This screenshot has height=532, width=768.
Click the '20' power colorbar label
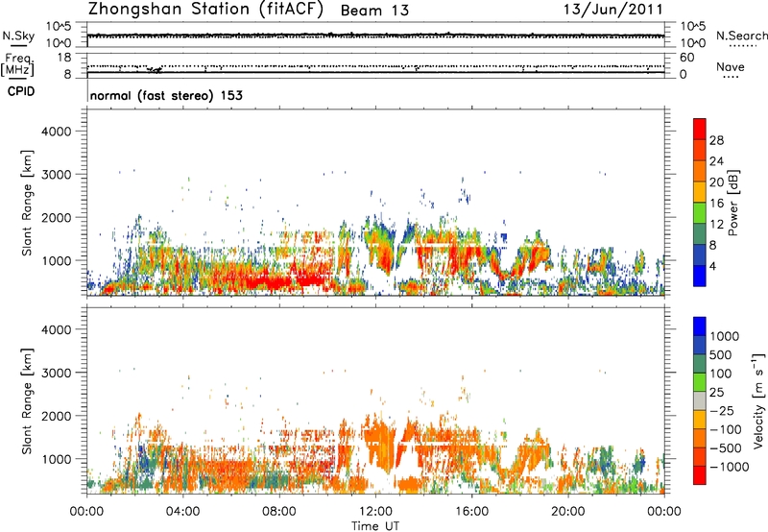tap(716, 182)
